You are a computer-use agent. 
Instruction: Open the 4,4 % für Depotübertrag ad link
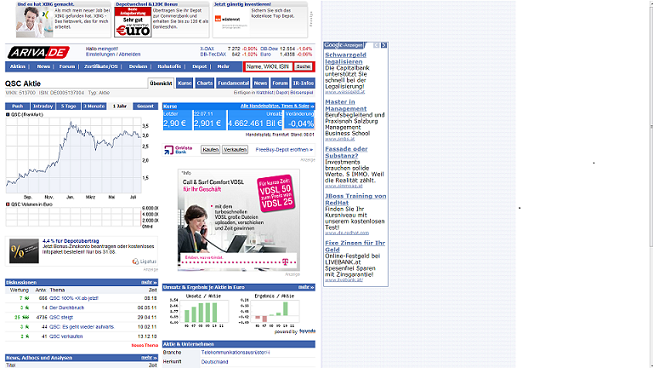tap(71, 241)
